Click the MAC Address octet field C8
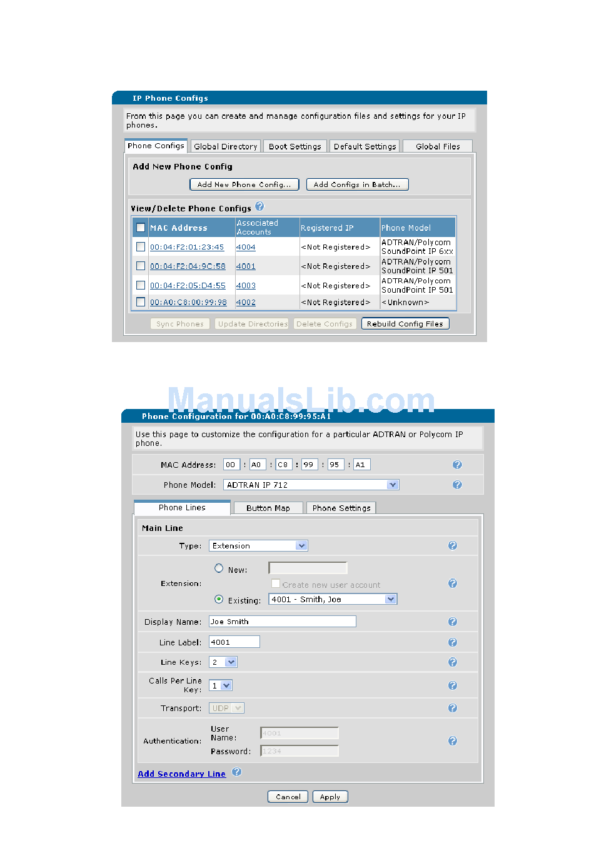The width and height of the screenshot is (594, 868). click(x=284, y=465)
